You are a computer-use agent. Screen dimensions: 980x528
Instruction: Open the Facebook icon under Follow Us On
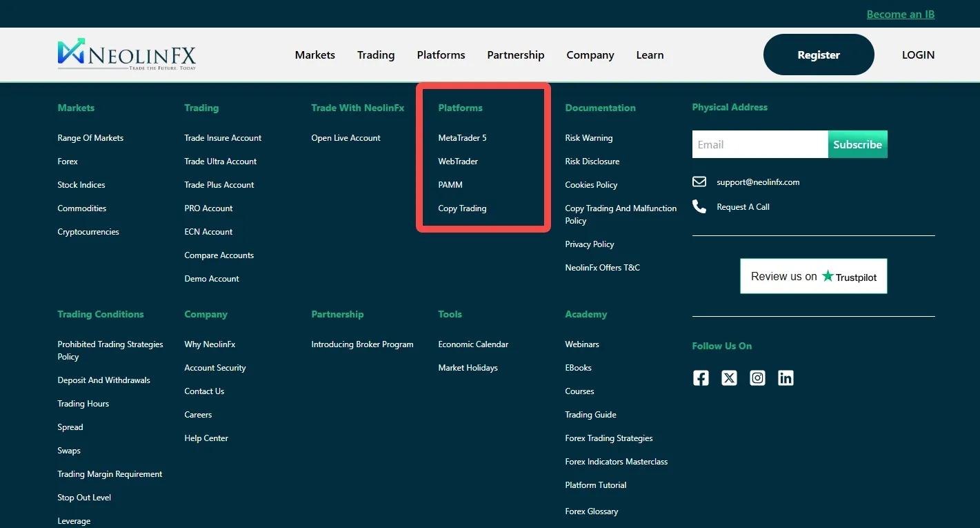[701, 378]
